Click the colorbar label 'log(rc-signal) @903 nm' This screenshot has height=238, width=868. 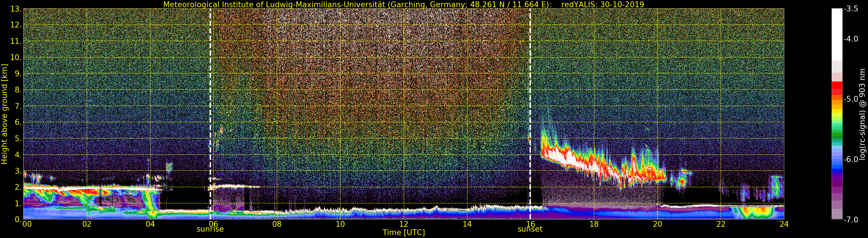tap(862, 114)
